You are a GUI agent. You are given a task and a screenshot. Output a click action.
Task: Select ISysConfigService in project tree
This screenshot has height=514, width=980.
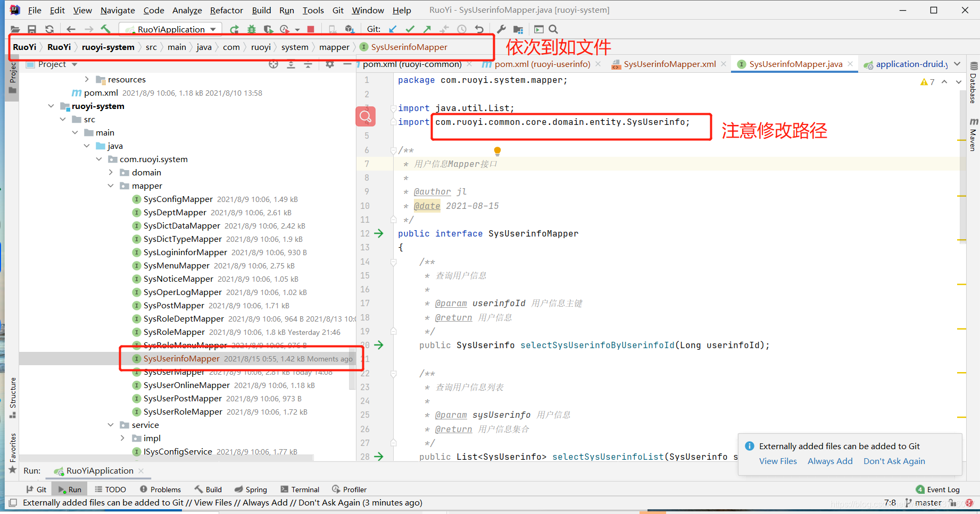pyautogui.click(x=178, y=452)
